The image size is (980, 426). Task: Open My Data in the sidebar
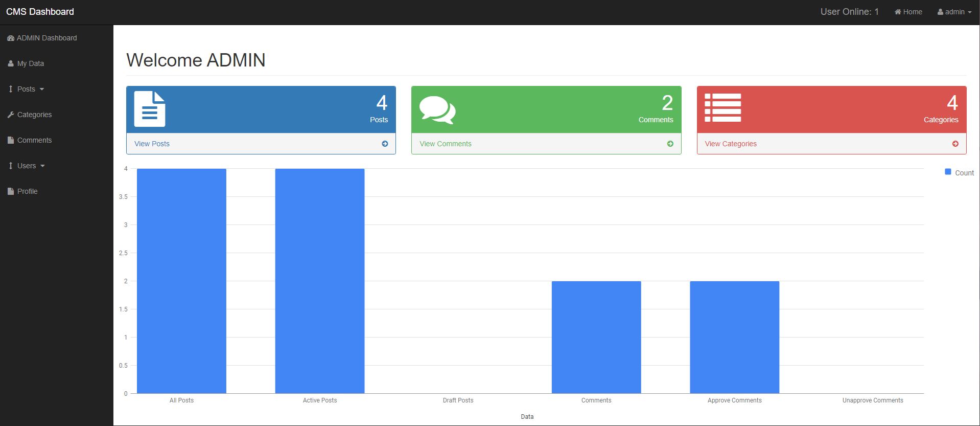pos(30,63)
